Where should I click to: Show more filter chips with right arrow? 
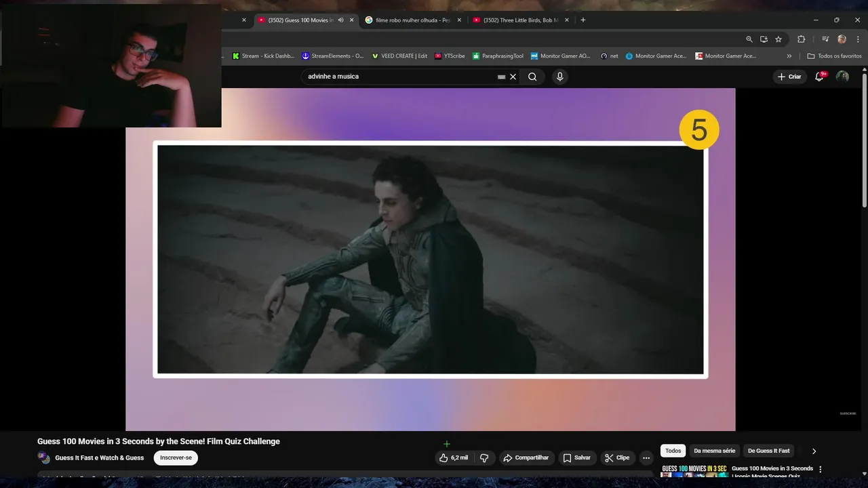point(814,451)
